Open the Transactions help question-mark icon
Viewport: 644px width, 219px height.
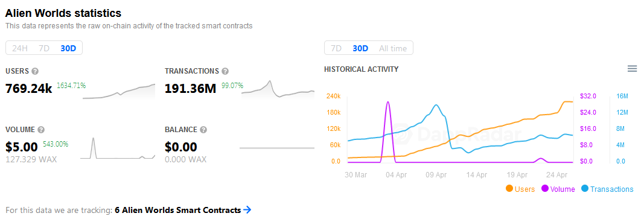click(x=225, y=72)
